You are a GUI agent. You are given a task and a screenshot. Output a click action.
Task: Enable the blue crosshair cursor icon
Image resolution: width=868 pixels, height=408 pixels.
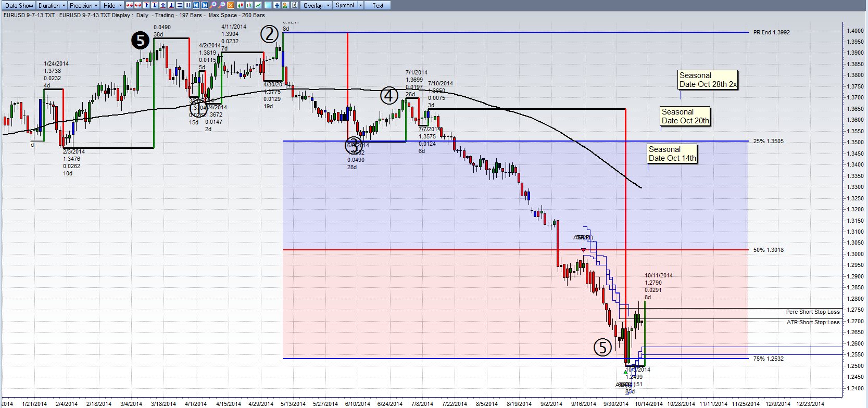click(x=276, y=5)
